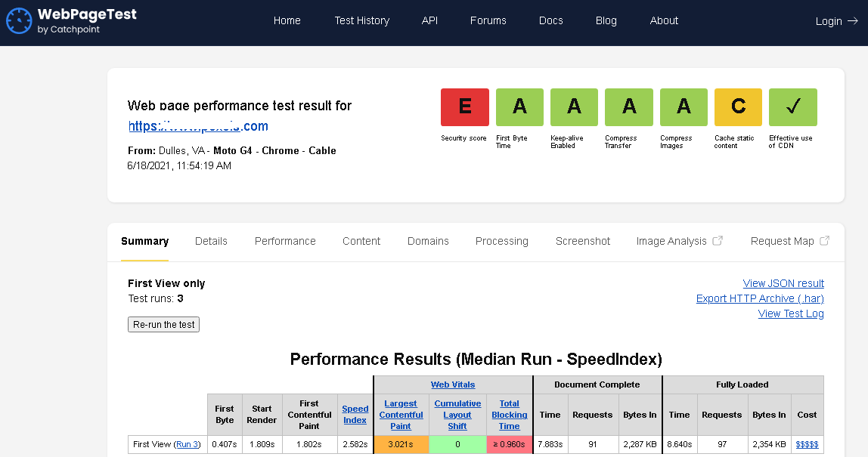Select the A Compress Transfer grade

pyautogui.click(x=628, y=107)
